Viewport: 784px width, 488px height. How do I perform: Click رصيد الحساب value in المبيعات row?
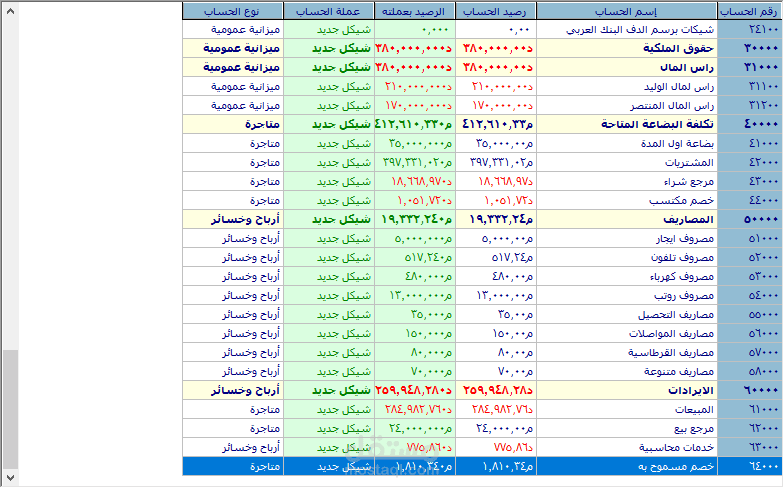pos(496,410)
